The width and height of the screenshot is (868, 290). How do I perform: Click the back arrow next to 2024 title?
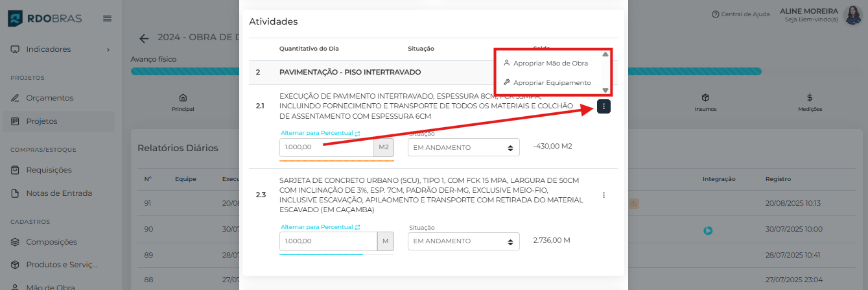point(144,38)
